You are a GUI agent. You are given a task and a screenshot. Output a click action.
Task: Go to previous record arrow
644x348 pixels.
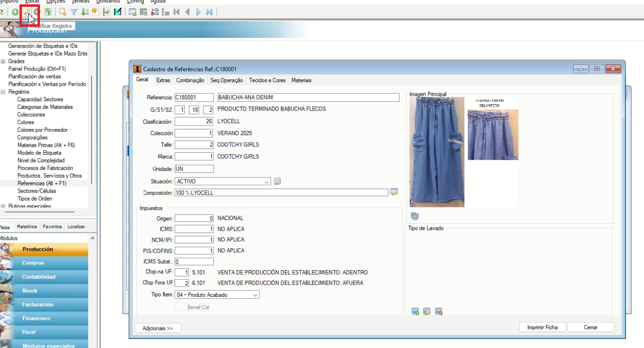click(188, 12)
